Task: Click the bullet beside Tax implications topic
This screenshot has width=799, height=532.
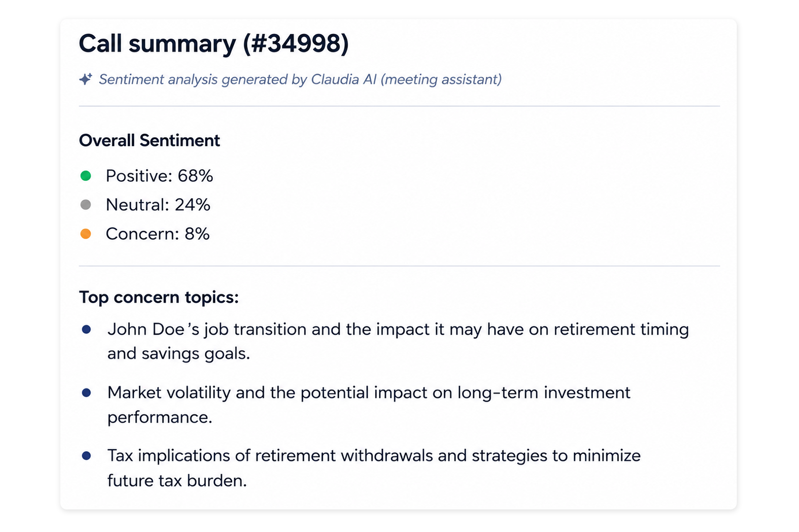Action: coord(86,456)
